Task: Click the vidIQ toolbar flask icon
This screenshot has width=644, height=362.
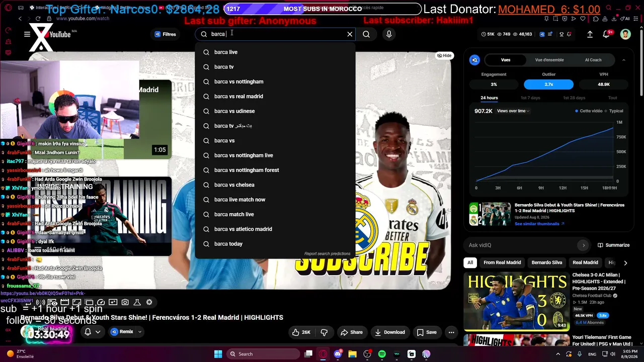Action: 137,302
